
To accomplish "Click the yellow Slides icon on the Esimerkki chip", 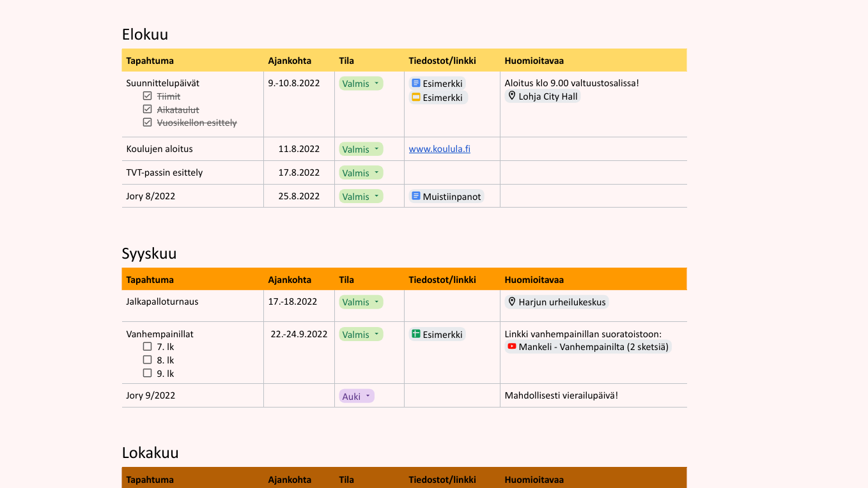I will (x=416, y=98).
